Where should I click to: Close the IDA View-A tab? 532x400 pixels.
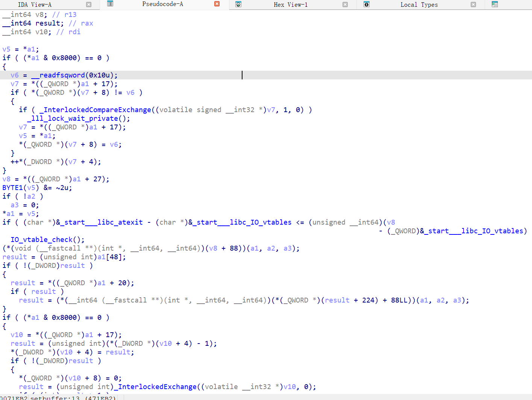click(x=89, y=5)
